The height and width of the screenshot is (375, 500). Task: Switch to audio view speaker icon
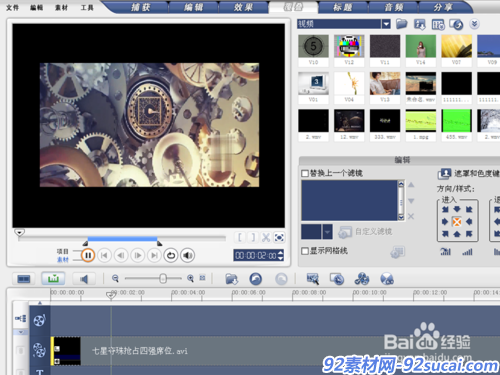[x=84, y=279]
